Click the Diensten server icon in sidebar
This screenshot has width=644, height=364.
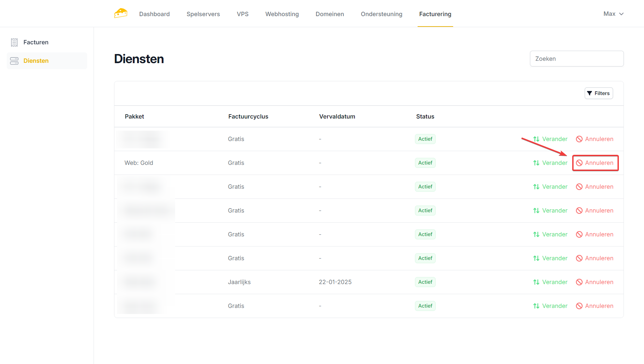pos(14,61)
